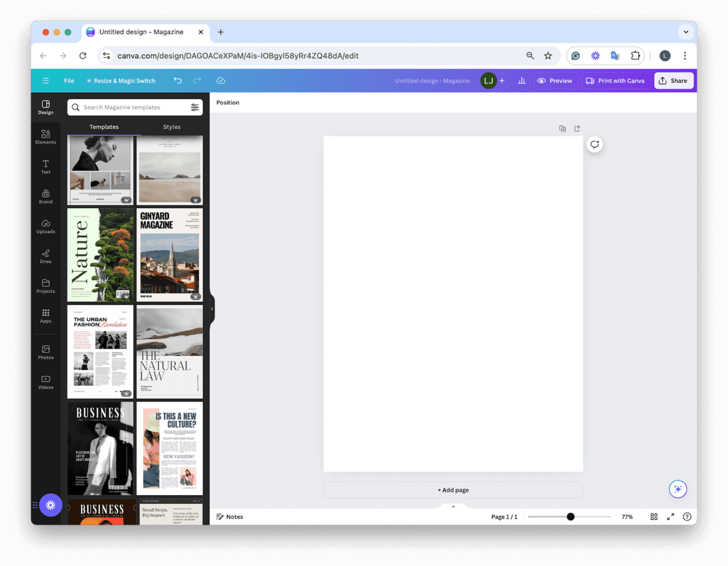Click the Share button

(x=674, y=80)
